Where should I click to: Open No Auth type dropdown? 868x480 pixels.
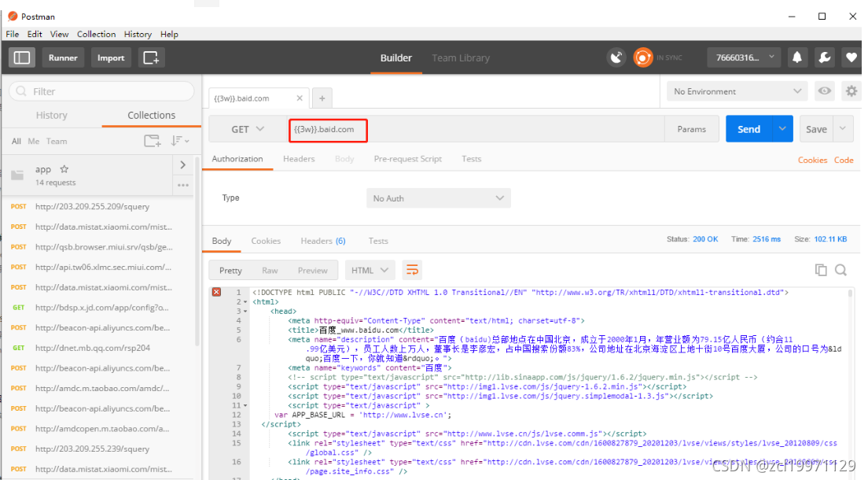(439, 198)
